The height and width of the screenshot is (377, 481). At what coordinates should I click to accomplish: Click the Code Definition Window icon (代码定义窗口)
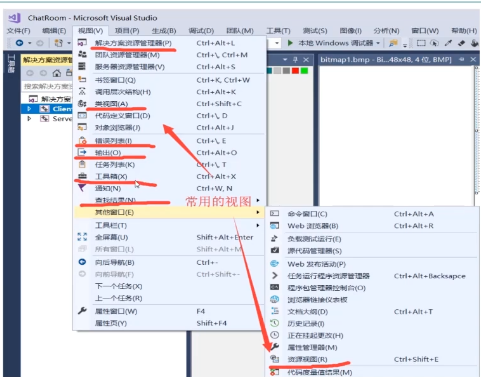click(82, 115)
